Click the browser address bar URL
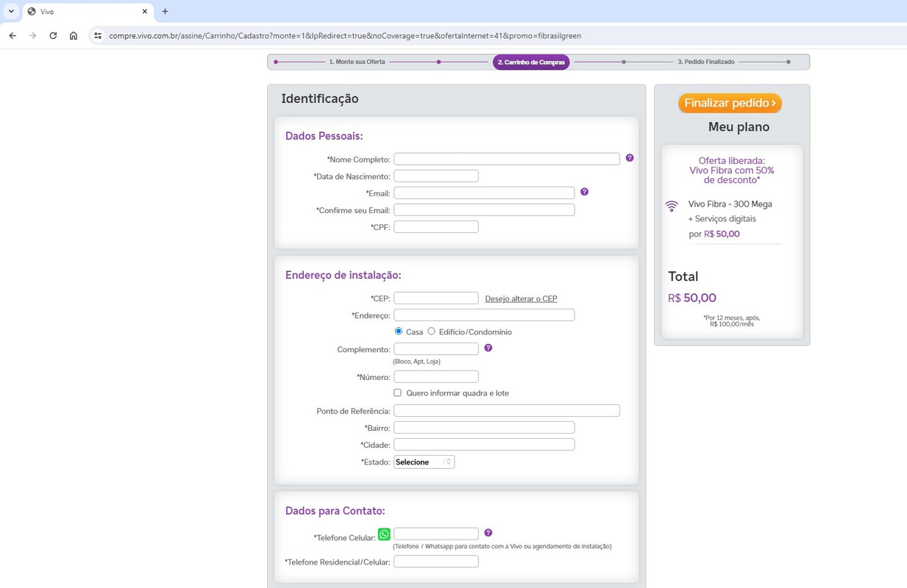The image size is (907, 588). coord(345,35)
